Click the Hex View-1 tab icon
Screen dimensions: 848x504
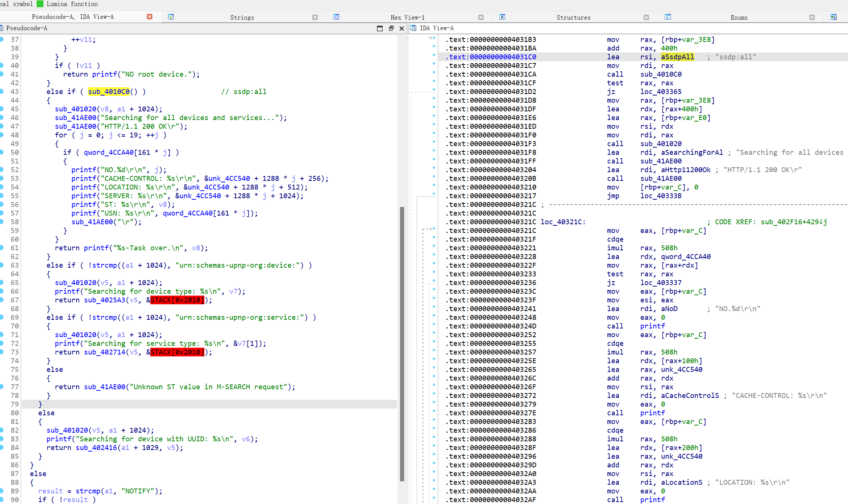click(336, 17)
